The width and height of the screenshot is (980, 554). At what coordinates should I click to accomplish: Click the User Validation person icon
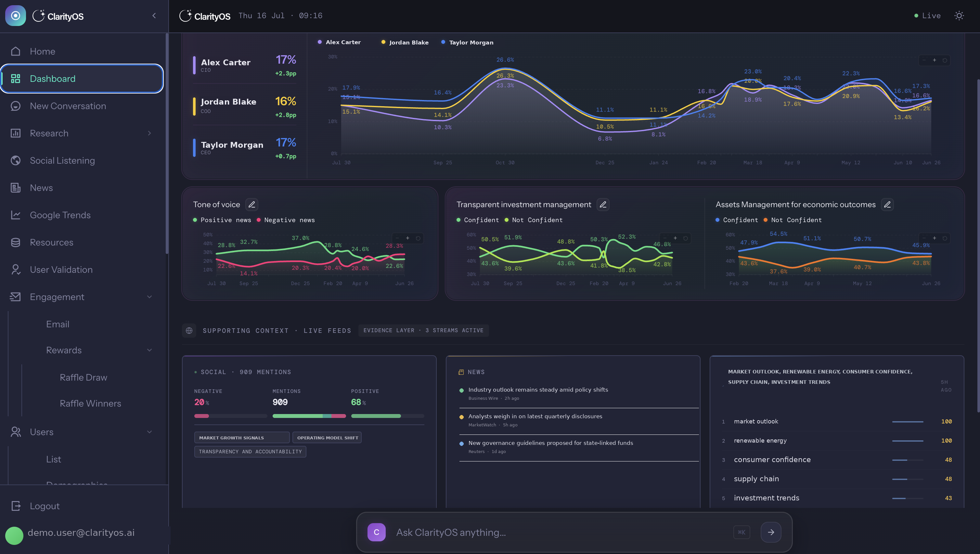16,270
